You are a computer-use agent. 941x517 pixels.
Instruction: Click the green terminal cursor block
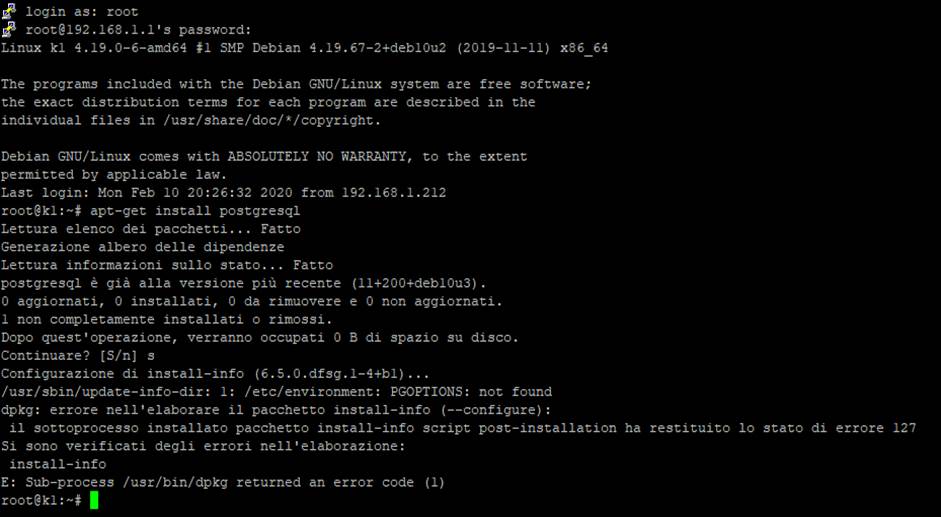click(x=94, y=500)
